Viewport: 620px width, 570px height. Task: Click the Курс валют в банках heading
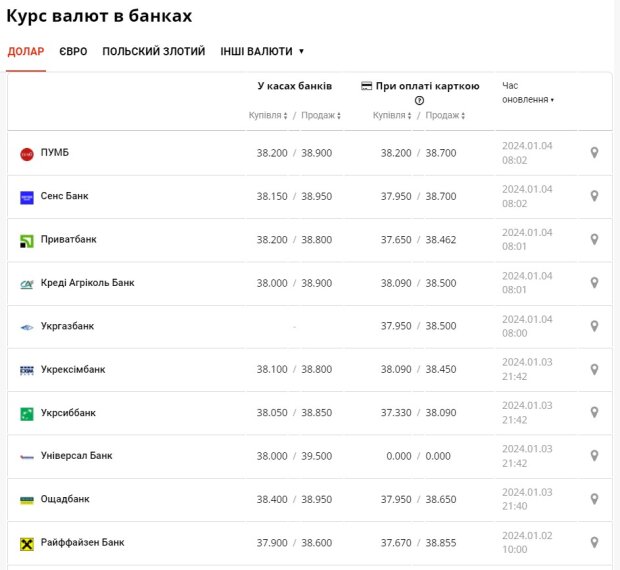tap(99, 16)
